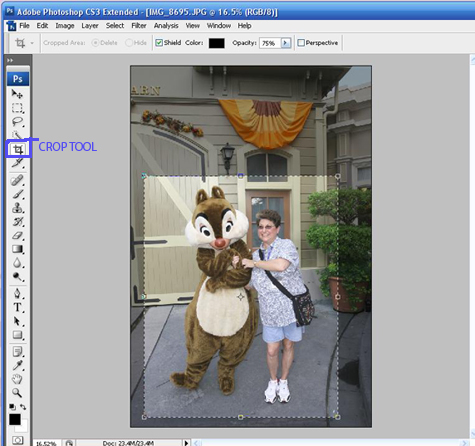Select the Rectangle shape tool

17,335
